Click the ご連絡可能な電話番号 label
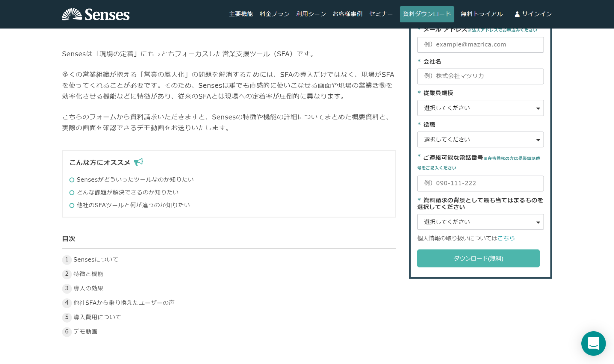The width and height of the screenshot is (614, 364). 453,158
